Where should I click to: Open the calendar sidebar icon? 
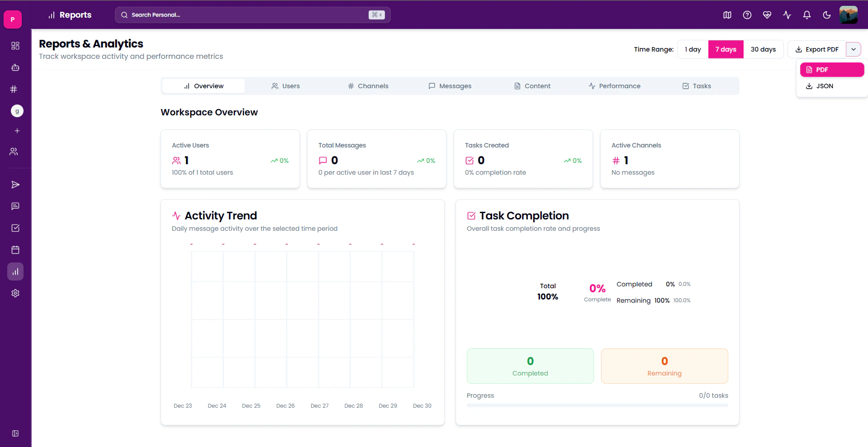15,250
